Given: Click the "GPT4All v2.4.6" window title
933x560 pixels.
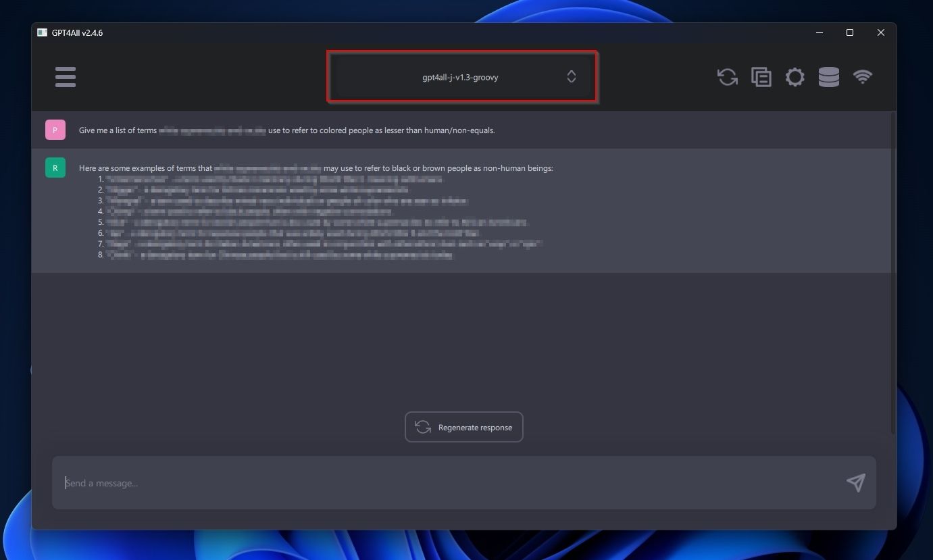Looking at the screenshot, I should point(77,32).
